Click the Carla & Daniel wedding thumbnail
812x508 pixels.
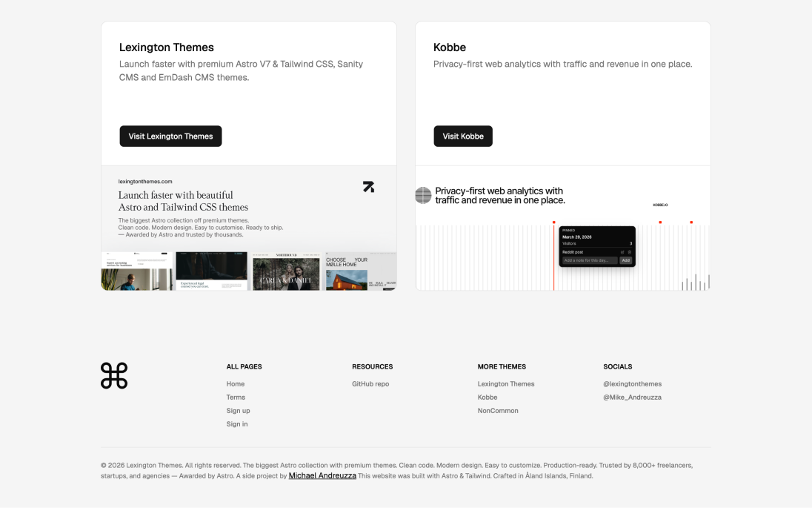(x=287, y=271)
